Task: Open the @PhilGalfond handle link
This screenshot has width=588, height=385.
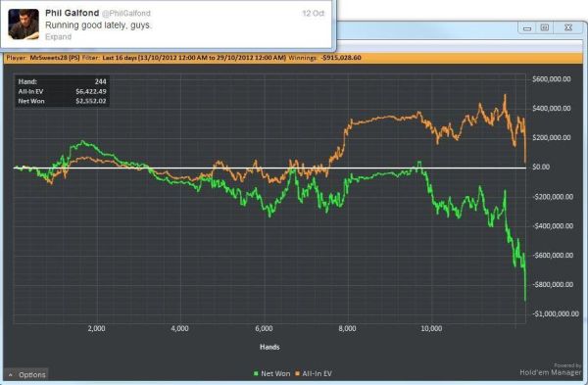Action: pos(126,14)
